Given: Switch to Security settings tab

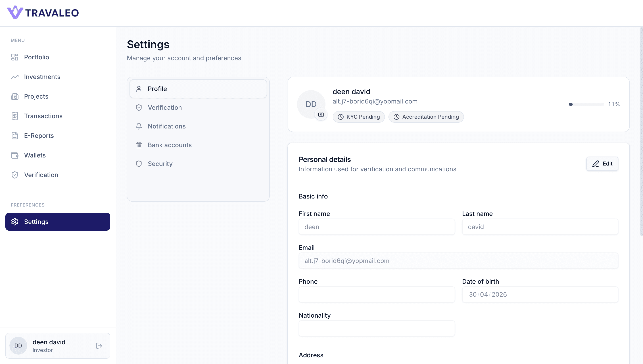Looking at the screenshot, I should [198, 164].
